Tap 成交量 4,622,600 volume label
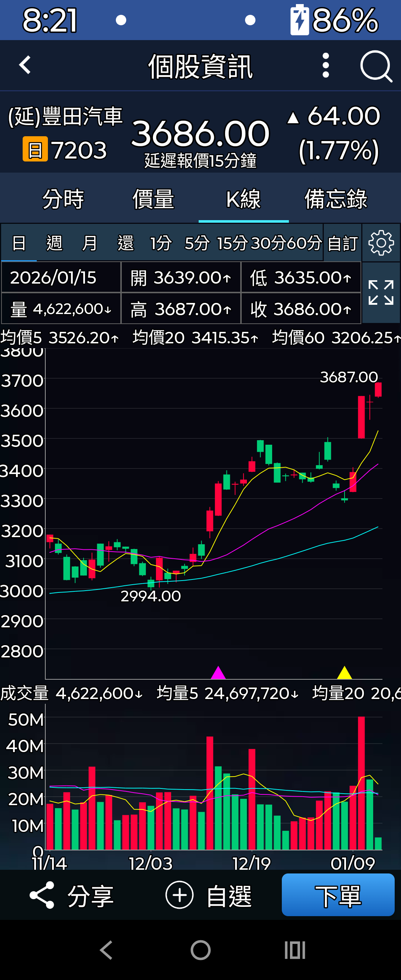The height and width of the screenshot is (980, 401). (72, 693)
